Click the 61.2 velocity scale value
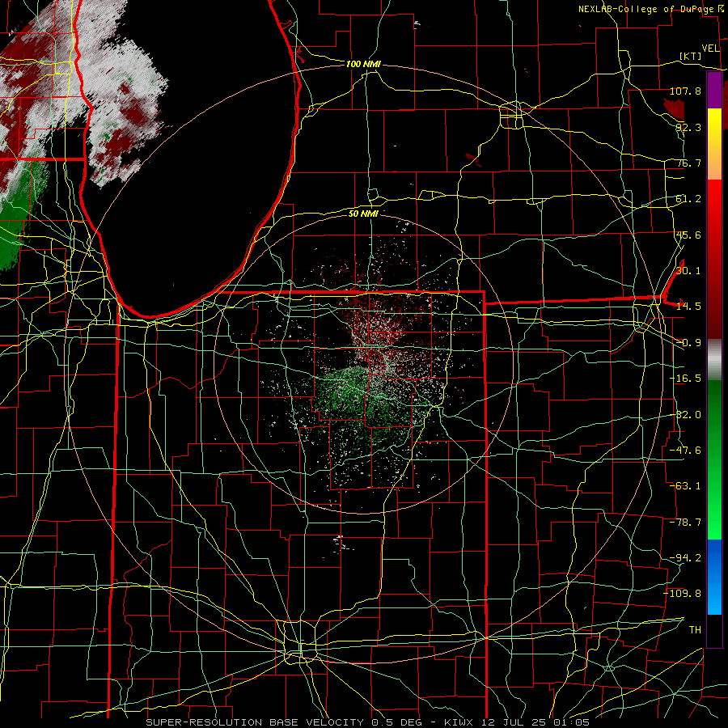 coord(688,199)
